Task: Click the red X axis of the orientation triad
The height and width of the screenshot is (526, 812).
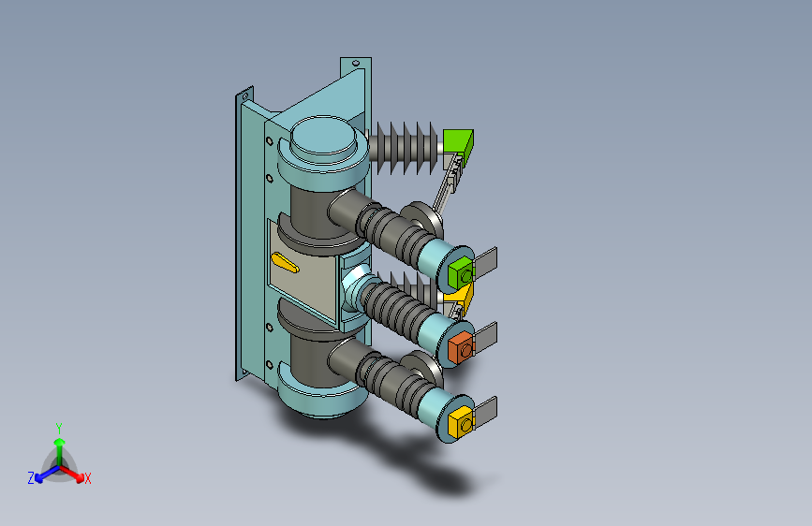Action: 72,474
